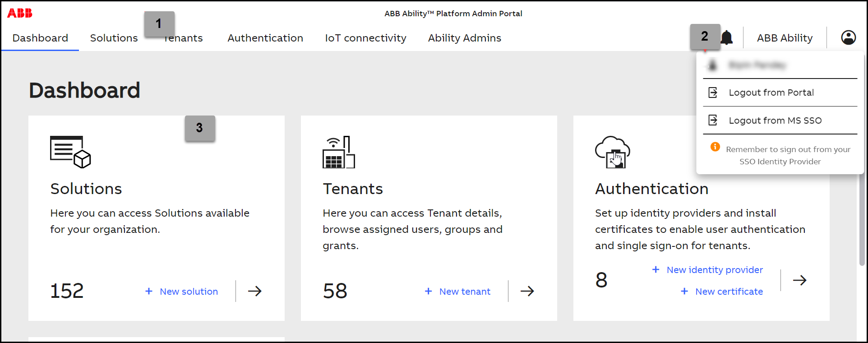Open Tenants list via arrow icon
The width and height of the screenshot is (868, 343).
[x=527, y=291]
